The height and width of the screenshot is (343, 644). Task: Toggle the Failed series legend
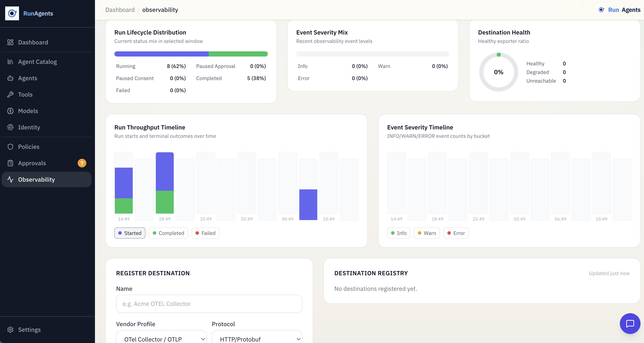point(205,233)
